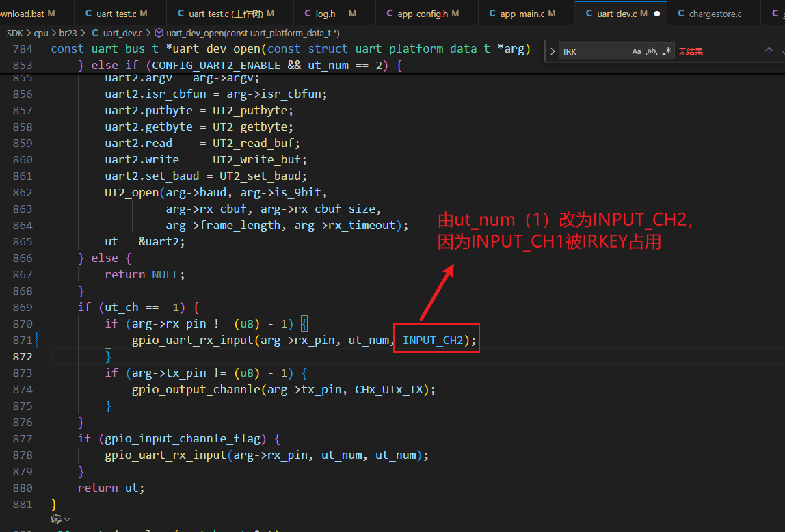
Task: Click UT2_write_buf on line 860
Action: [256, 159]
